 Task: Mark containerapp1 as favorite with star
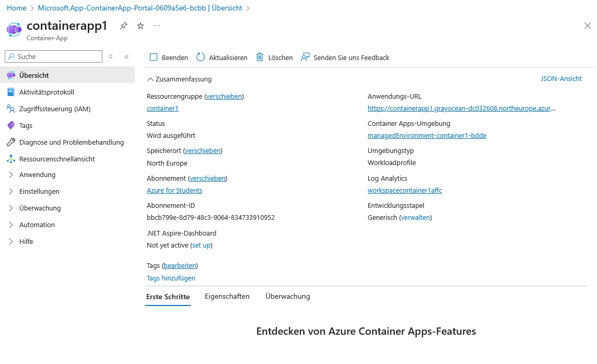pos(141,26)
